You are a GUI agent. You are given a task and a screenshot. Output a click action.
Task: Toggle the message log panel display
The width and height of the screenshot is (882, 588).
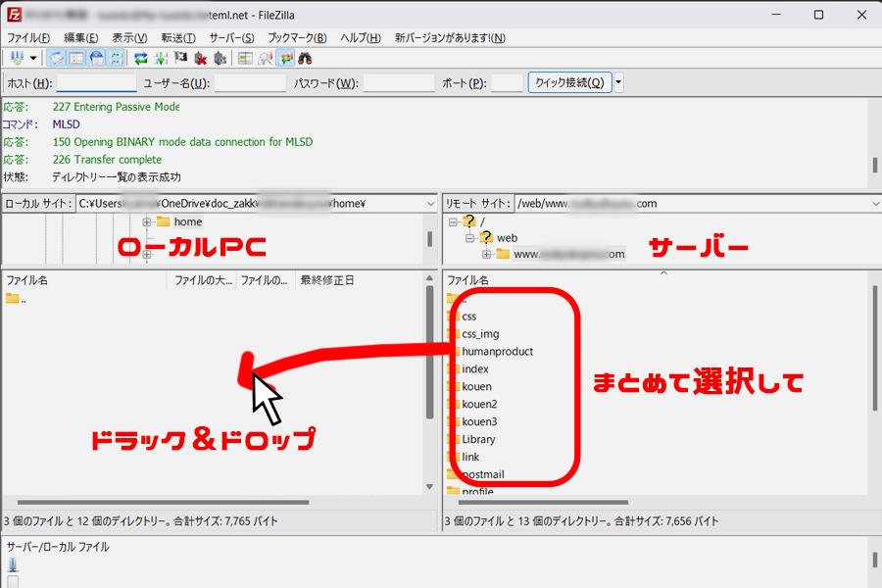pyautogui.click(x=56, y=57)
